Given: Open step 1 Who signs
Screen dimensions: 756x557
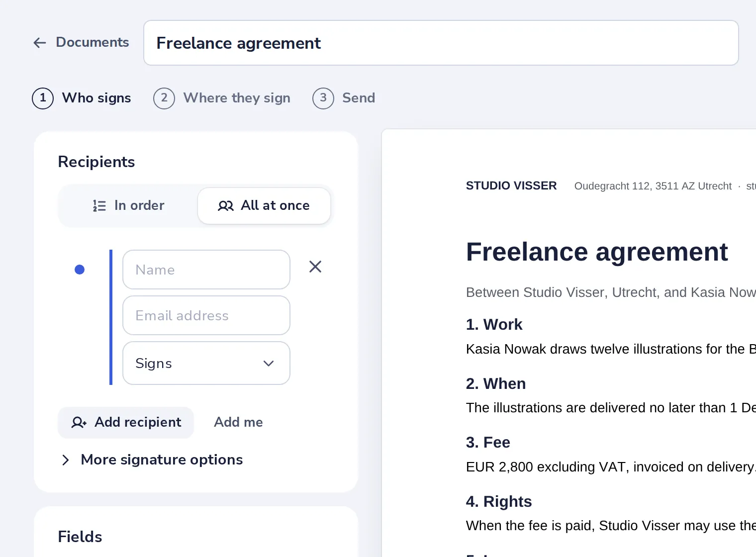Looking at the screenshot, I should click(x=82, y=98).
